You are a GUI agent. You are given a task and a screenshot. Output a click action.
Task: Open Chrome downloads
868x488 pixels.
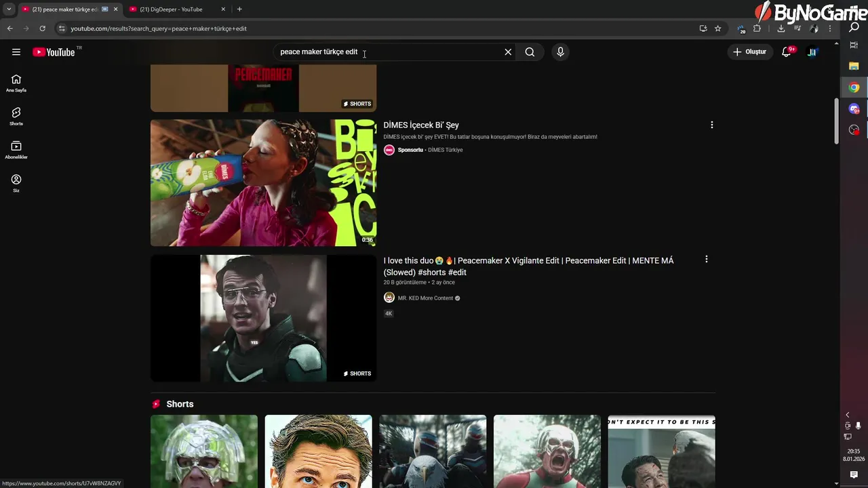pos(781,28)
